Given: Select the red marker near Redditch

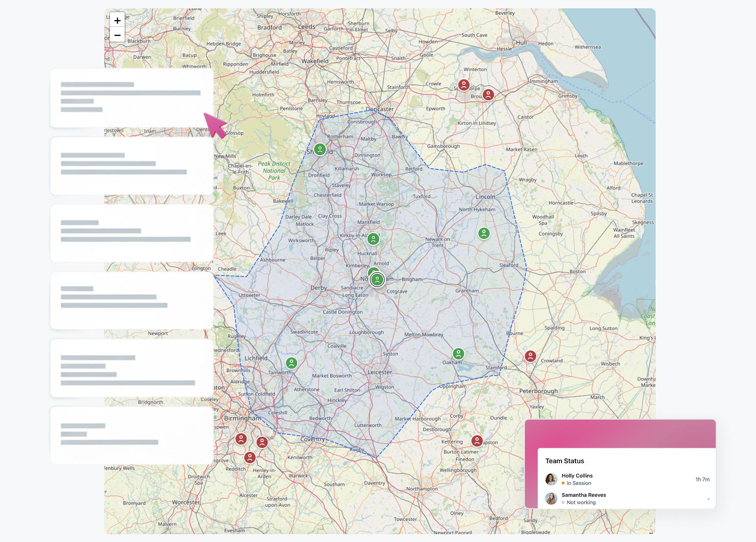Looking at the screenshot, I should pyautogui.click(x=250, y=458).
